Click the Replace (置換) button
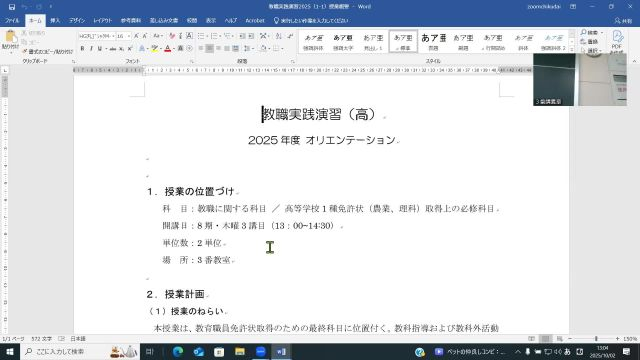Screen dimensions: 640x360 (589, 42)
